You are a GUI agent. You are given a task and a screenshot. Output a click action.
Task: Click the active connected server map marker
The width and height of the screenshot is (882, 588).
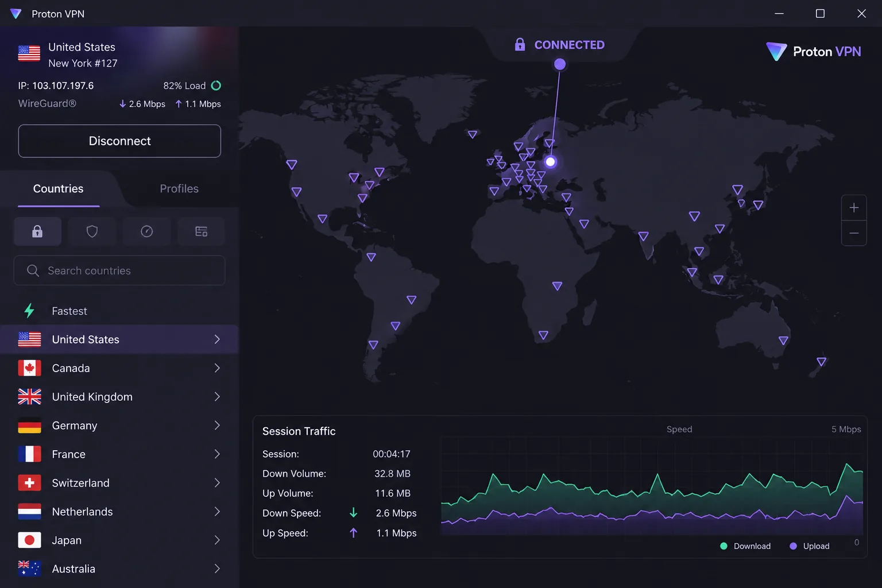coord(551,162)
